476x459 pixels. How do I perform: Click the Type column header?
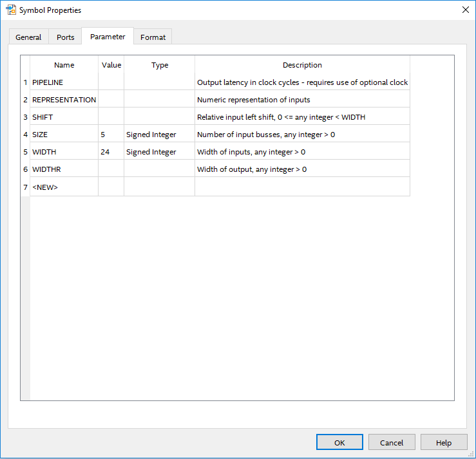(x=159, y=65)
